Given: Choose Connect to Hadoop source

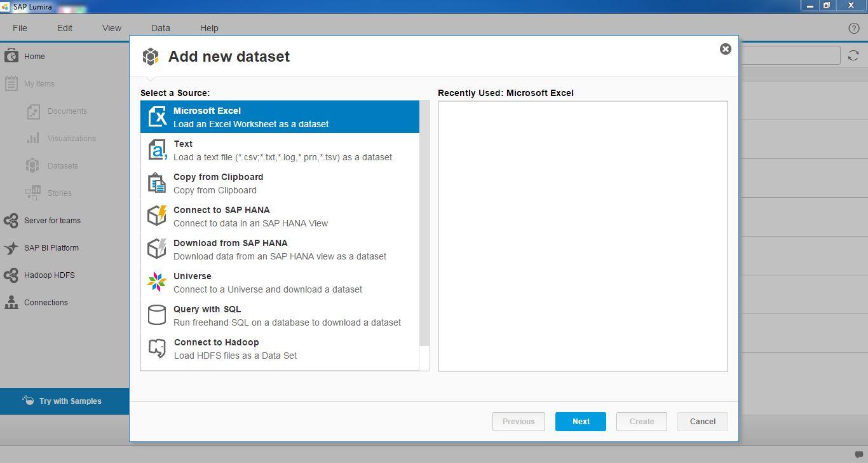Looking at the screenshot, I should (x=280, y=349).
